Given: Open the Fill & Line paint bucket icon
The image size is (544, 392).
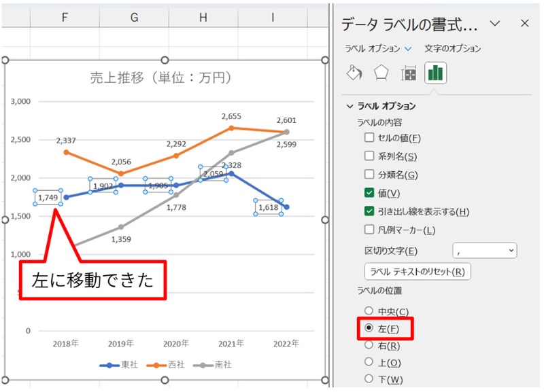Looking at the screenshot, I should 354,71.
